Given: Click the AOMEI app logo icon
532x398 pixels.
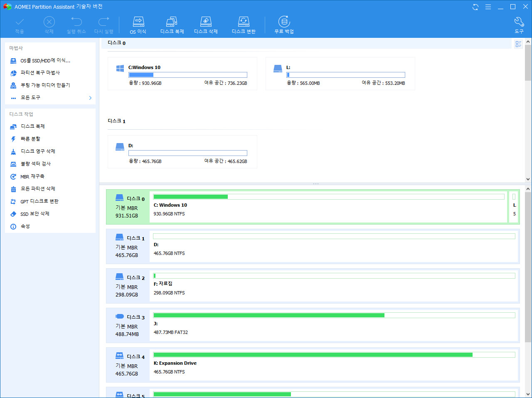Looking at the screenshot, I should pos(7,7).
